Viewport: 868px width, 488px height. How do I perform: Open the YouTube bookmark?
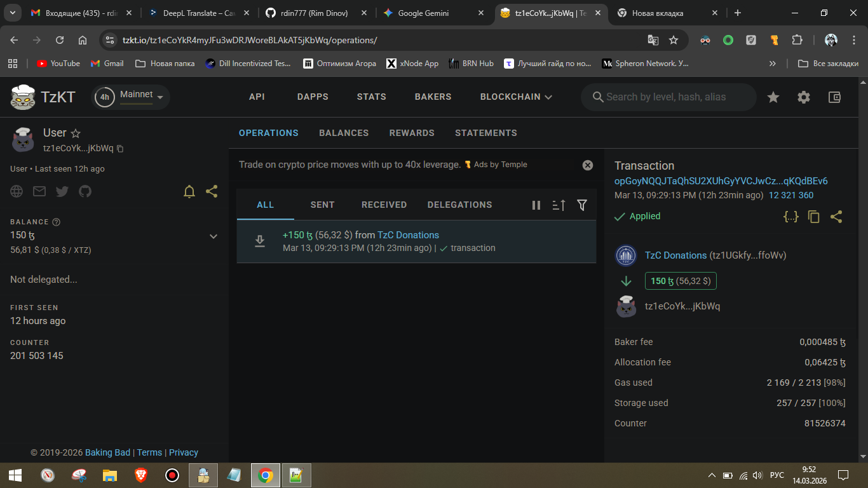(x=58, y=64)
